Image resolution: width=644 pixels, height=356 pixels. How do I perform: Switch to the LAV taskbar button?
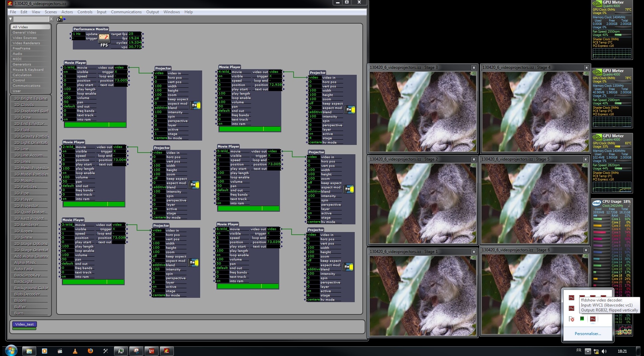[152, 351]
